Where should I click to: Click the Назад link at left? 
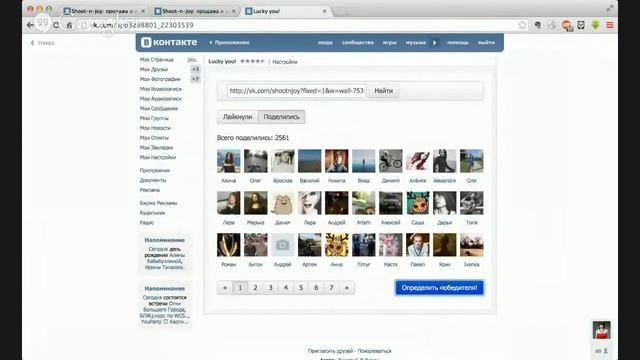(42, 42)
